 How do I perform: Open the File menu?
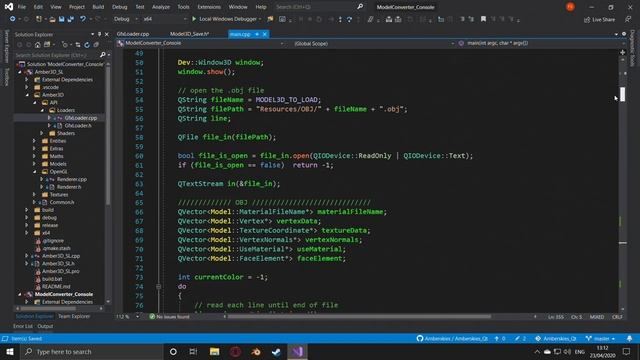click(22, 7)
